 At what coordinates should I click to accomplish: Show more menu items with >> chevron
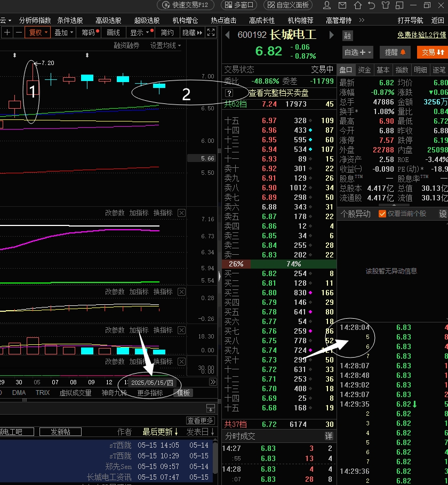(x=362, y=20)
